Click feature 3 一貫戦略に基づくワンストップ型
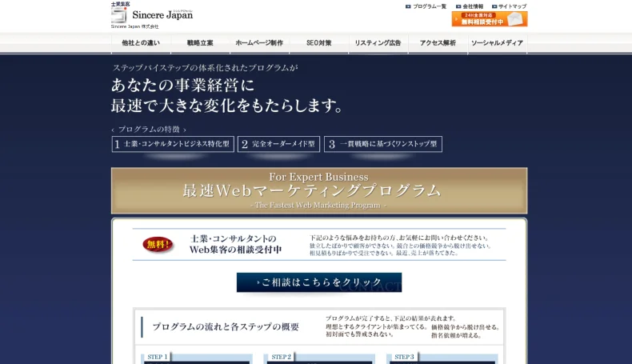This screenshot has width=632, height=364. (x=383, y=144)
